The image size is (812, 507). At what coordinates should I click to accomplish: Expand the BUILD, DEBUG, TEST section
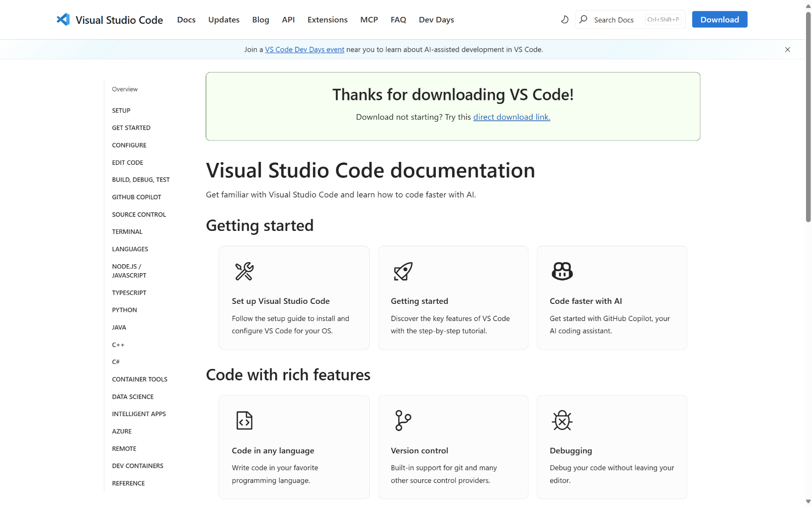[x=141, y=180]
